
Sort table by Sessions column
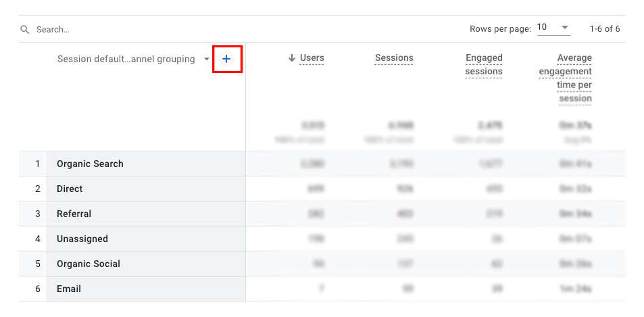pyautogui.click(x=394, y=58)
